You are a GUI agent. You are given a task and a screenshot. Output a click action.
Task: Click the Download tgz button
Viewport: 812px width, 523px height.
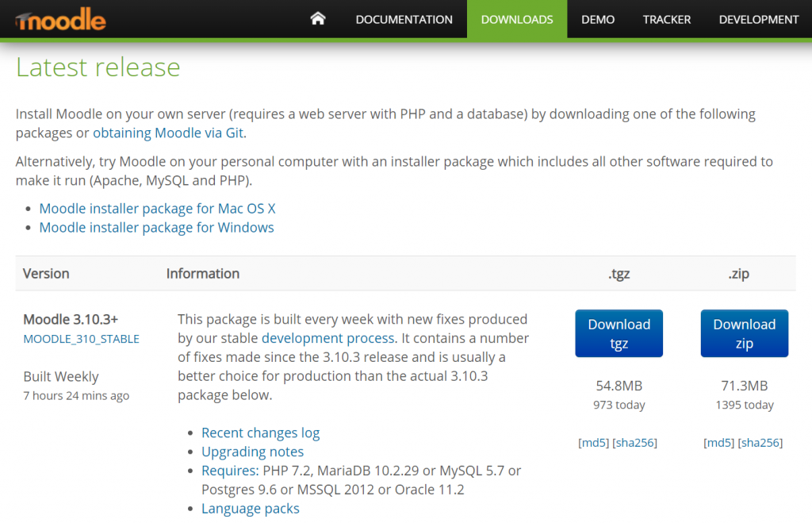pos(619,333)
